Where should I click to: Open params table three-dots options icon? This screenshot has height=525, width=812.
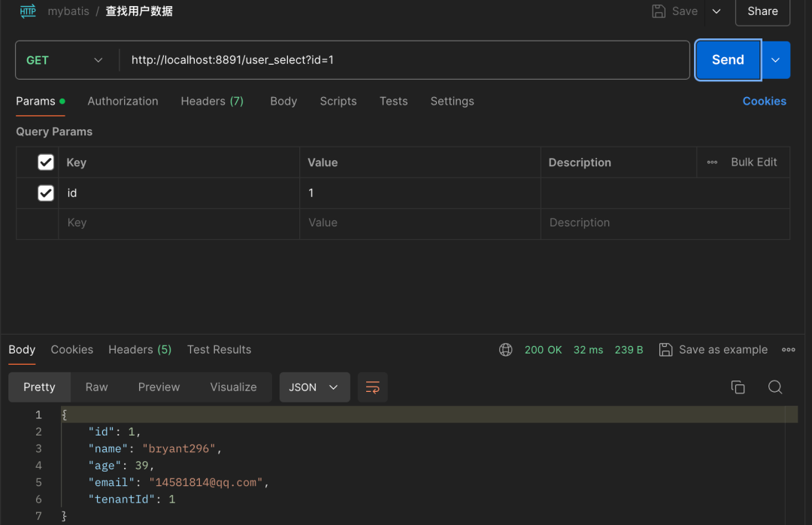pyautogui.click(x=712, y=162)
